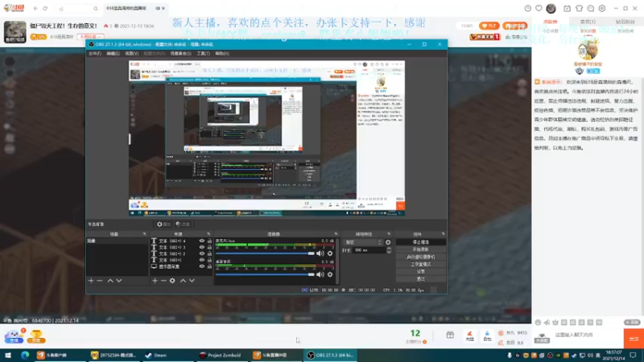
Task: Click the Douyu client search box
Action: pyautogui.click(x=76, y=8)
